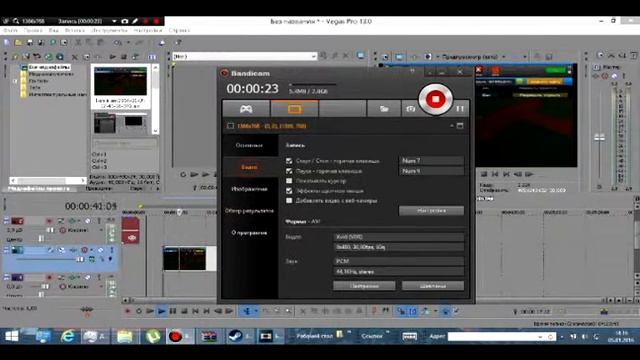The image size is (640, 360).
Task: Click go to start button in transport
Action: click(x=195, y=311)
